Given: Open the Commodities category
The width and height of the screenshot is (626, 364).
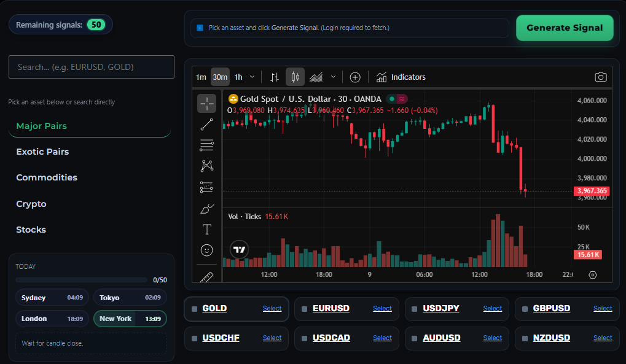Looking at the screenshot, I should [47, 177].
